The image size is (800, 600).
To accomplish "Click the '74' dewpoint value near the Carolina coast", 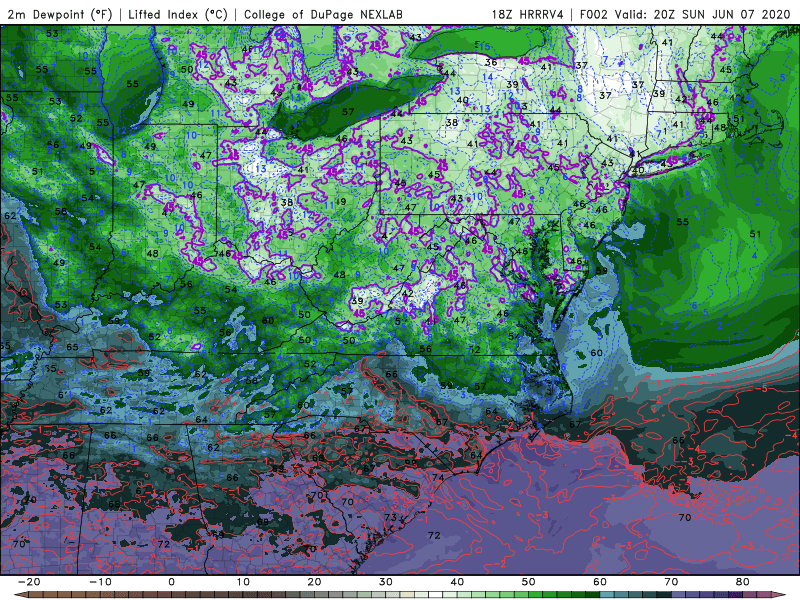I will tap(438, 478).
